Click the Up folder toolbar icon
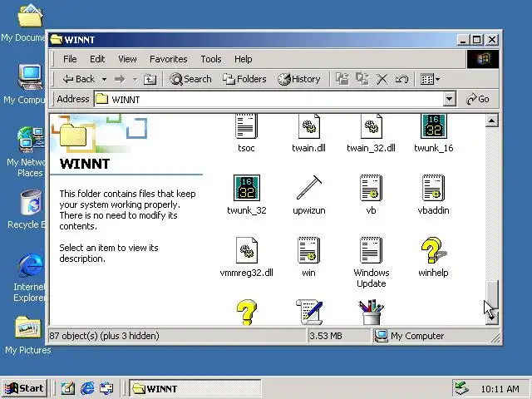 [x=150, y=80]
